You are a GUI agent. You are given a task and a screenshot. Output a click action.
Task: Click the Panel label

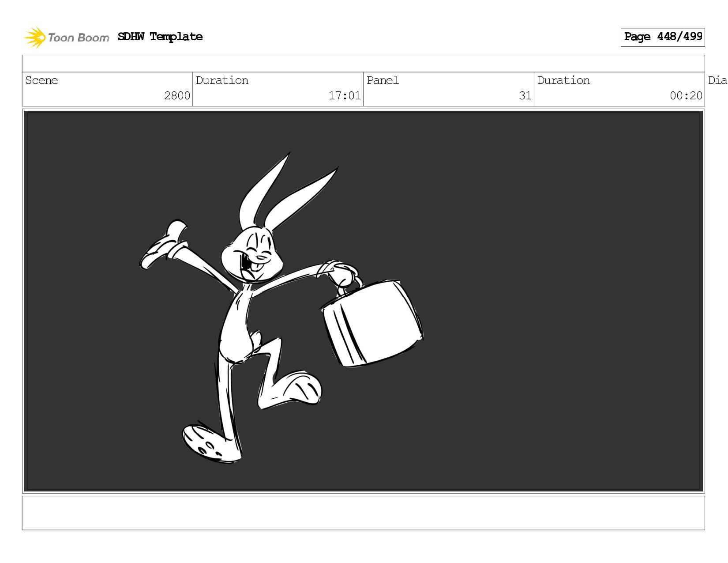click(x=383, y=80)
